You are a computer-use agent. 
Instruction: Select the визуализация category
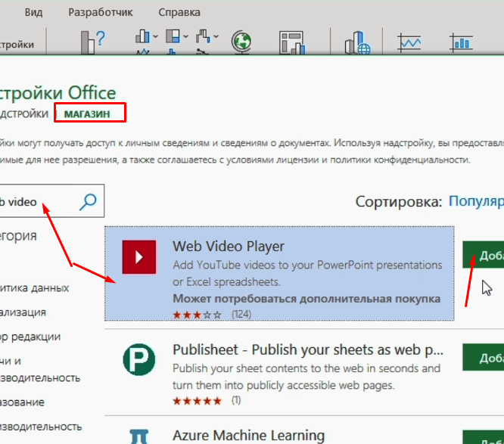23,312
